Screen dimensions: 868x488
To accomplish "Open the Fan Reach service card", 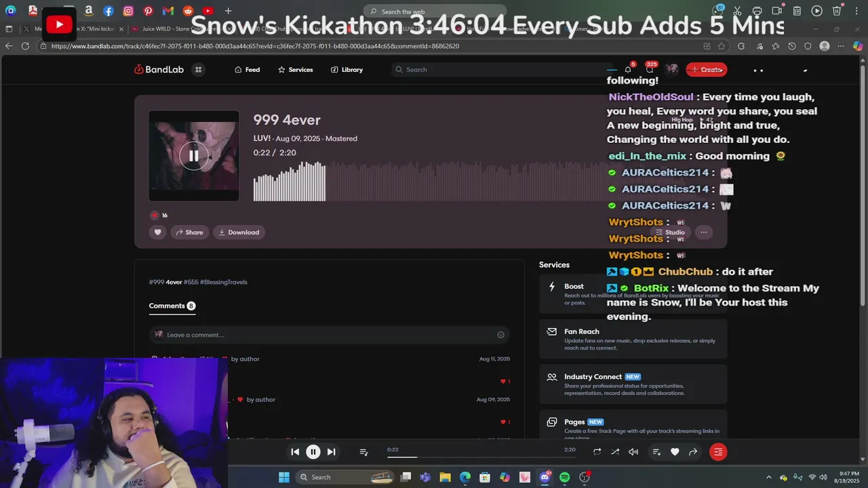I will (x=633, y=339).
